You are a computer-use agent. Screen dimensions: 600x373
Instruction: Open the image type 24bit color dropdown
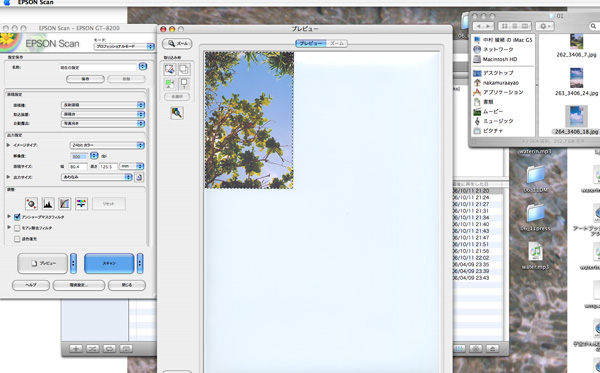tap(107, 145)
